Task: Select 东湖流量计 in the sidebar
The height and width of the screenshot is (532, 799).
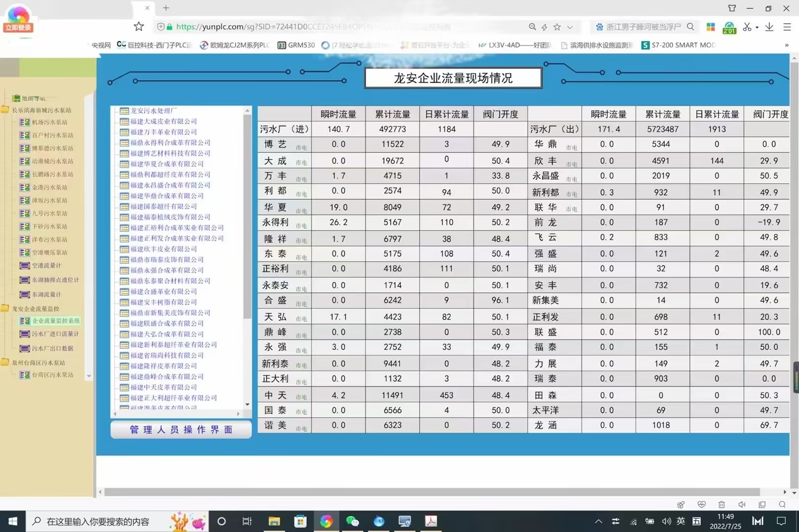Action: tap(46, 295)
